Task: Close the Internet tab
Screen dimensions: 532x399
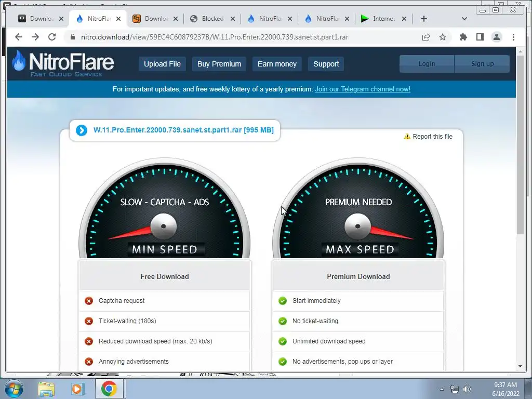Action: pyautogui.click(x=404, y=19)
